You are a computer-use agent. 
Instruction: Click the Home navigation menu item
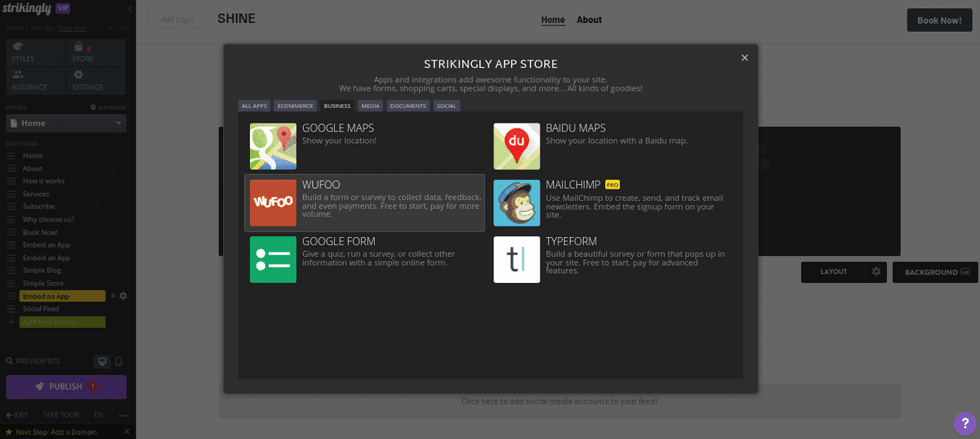coord(553,20)
